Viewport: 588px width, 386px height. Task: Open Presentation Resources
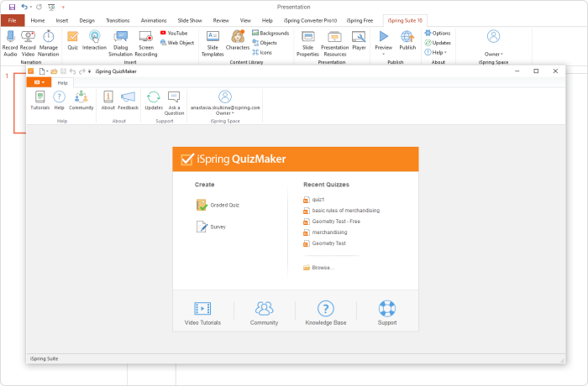coord(335,43)
